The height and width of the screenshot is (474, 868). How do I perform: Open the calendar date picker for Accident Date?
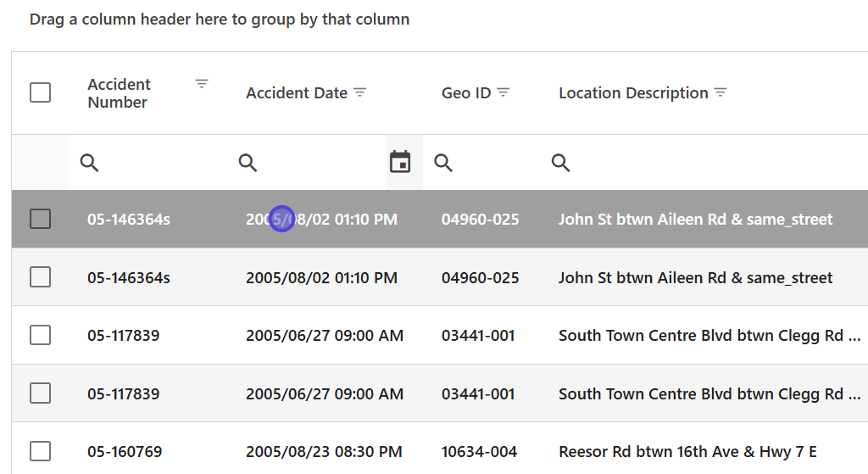coord(400,161)
